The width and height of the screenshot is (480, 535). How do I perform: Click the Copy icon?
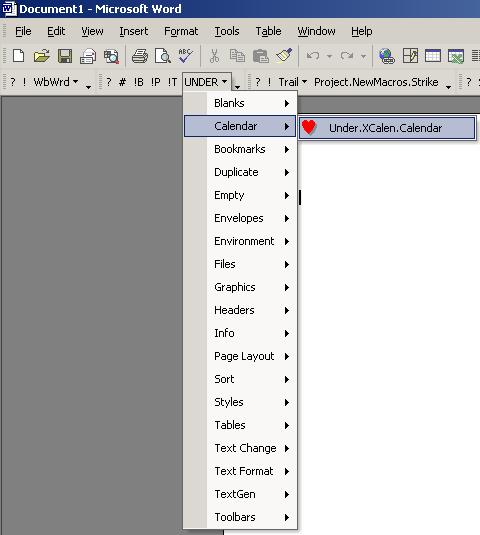(x=237, y=56)
